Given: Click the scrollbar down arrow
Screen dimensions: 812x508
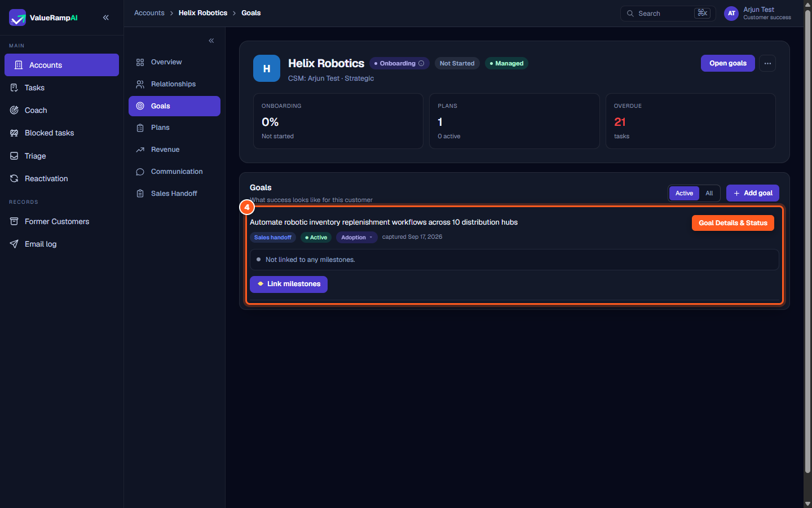Looking at the screenshot, I should 807,503.
